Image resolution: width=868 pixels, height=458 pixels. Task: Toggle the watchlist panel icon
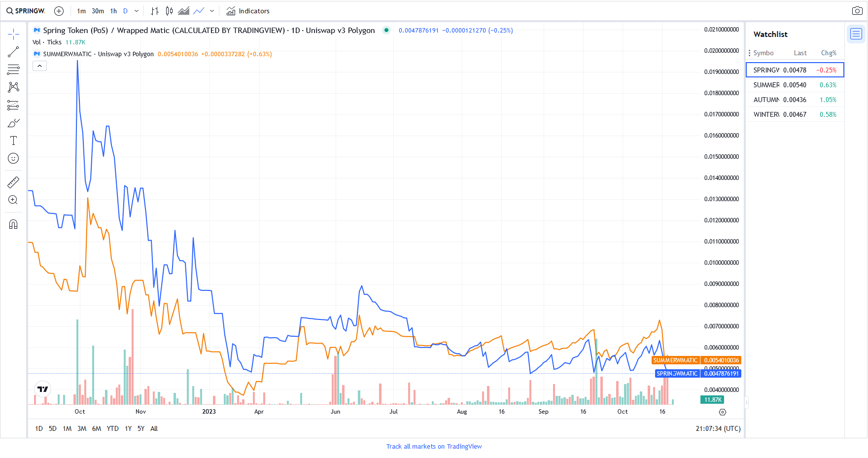856,34
